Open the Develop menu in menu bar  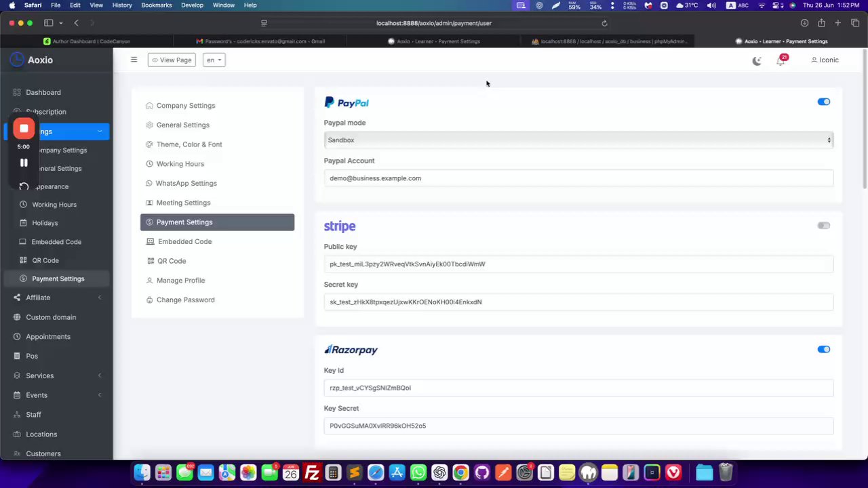(x=192, y=5)
